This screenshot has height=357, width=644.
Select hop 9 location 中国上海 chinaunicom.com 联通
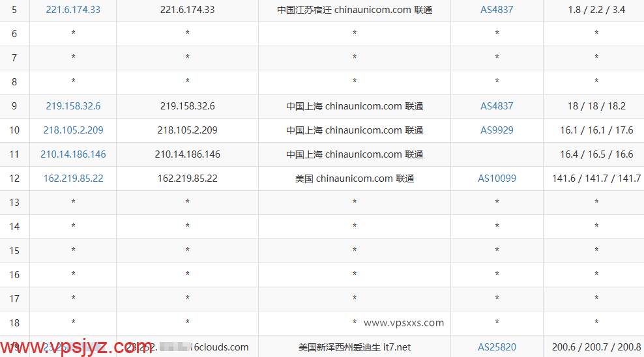pos(355,106)
